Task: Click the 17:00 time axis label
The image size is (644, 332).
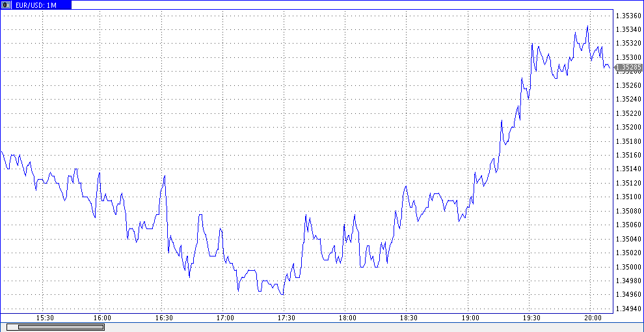Action: pyautogui.click(x=225, y=318)
